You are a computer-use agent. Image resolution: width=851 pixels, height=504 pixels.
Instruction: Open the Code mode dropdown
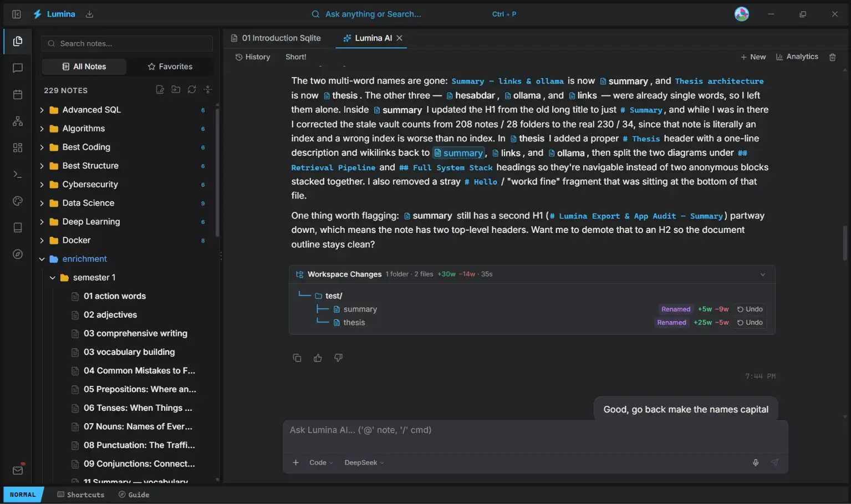321,463
